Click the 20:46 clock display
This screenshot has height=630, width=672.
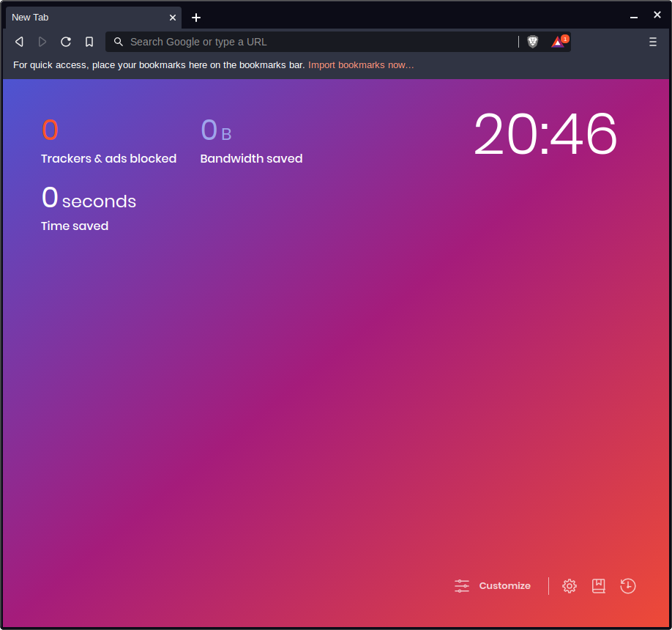tap(545, 135)
